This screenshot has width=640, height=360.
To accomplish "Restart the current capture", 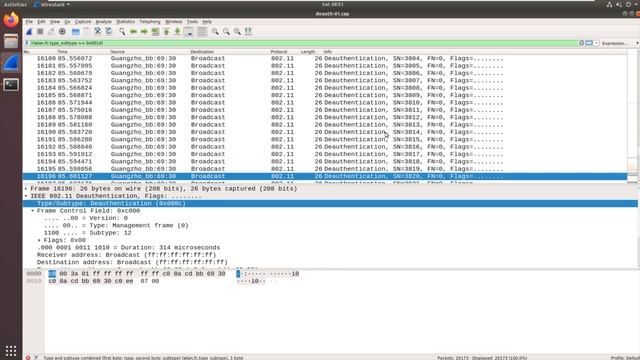I will 51,31.
